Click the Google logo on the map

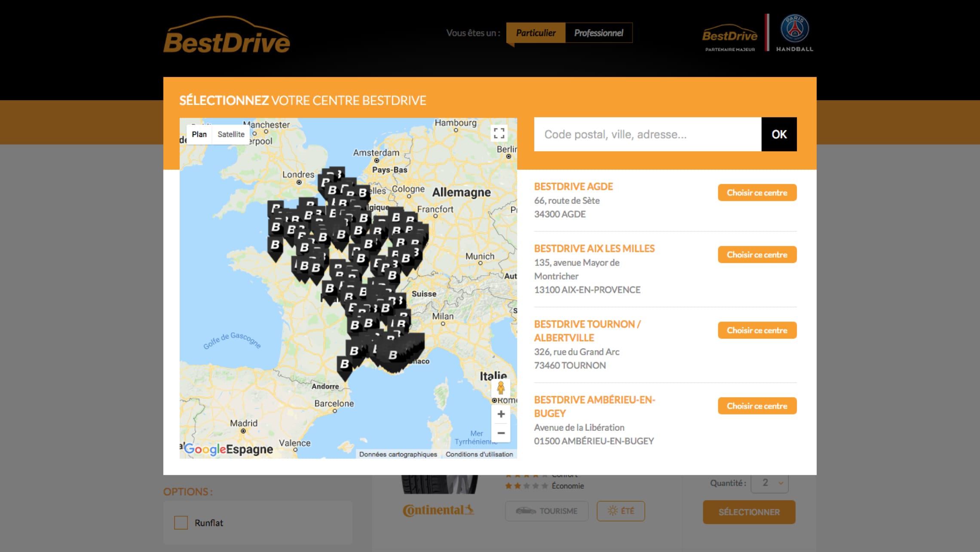click(x=205, y=449)
